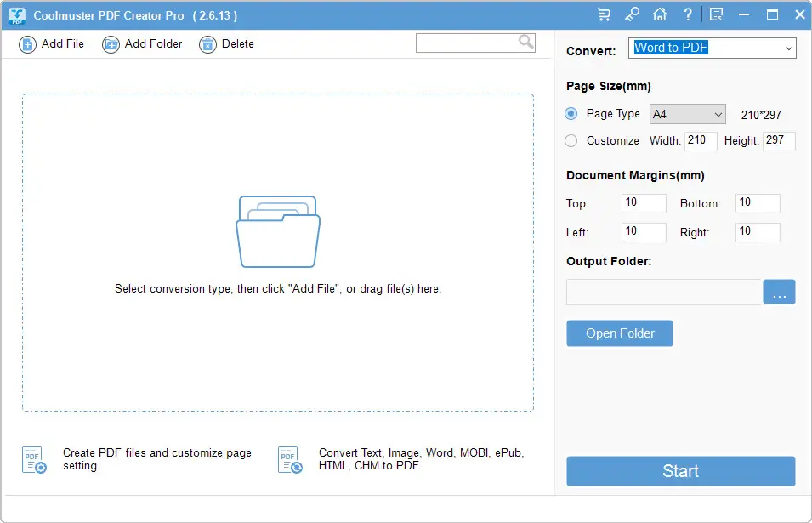Click the Document Margins(mm) heading

[635, 175]
